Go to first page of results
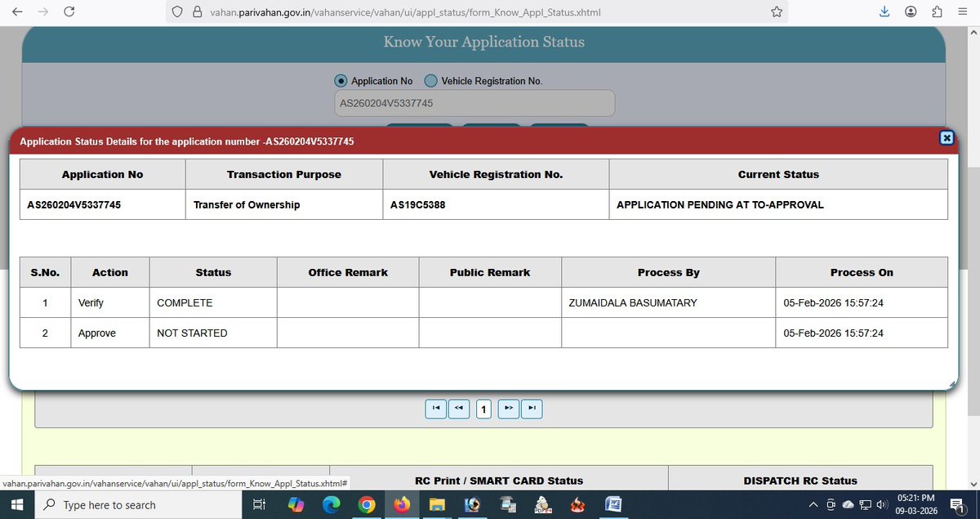The image size is (980, 519). [x=436, y=408]
